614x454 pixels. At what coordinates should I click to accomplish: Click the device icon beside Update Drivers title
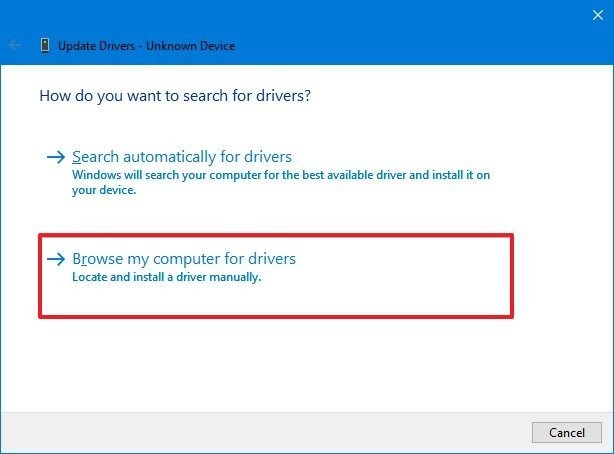46,46
